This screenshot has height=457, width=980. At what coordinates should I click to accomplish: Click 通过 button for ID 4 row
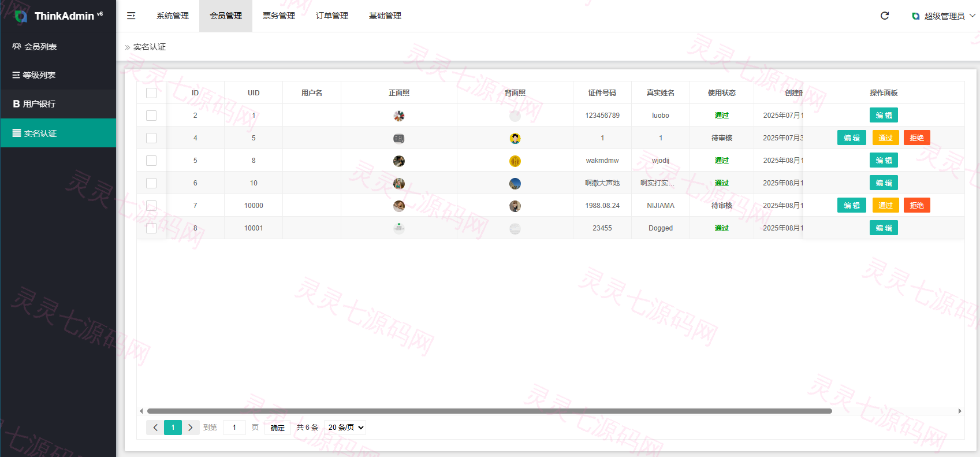tap(886, 138)
